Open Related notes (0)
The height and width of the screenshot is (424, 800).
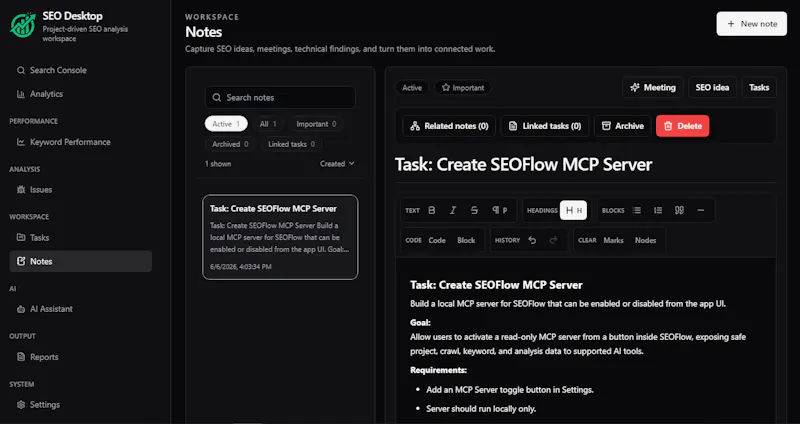pyautogui.click(x=449, y=126)
